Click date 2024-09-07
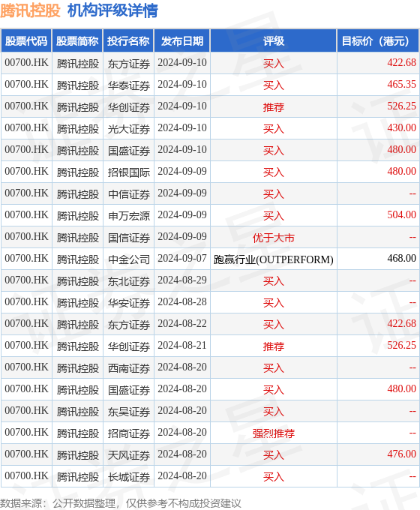Screen dimensions: 420x510 (x=182, y=259)
